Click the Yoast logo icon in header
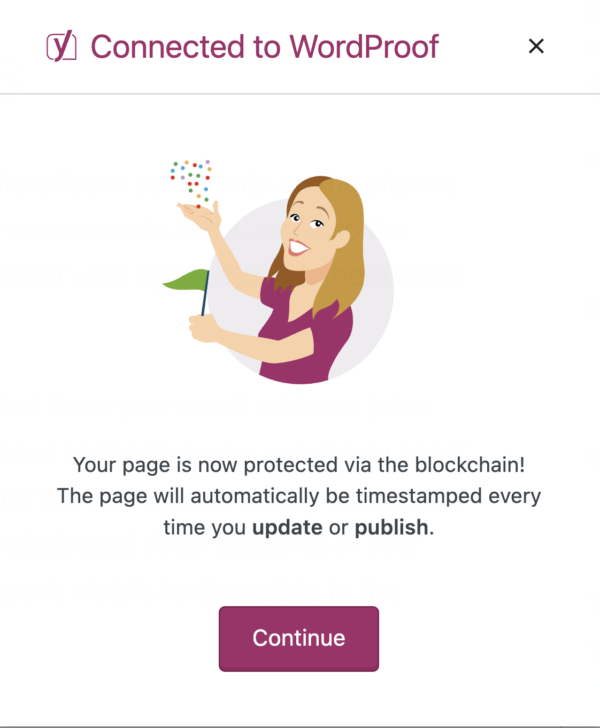The width and height of the screenshot is (600, 728). coord(63,47)
